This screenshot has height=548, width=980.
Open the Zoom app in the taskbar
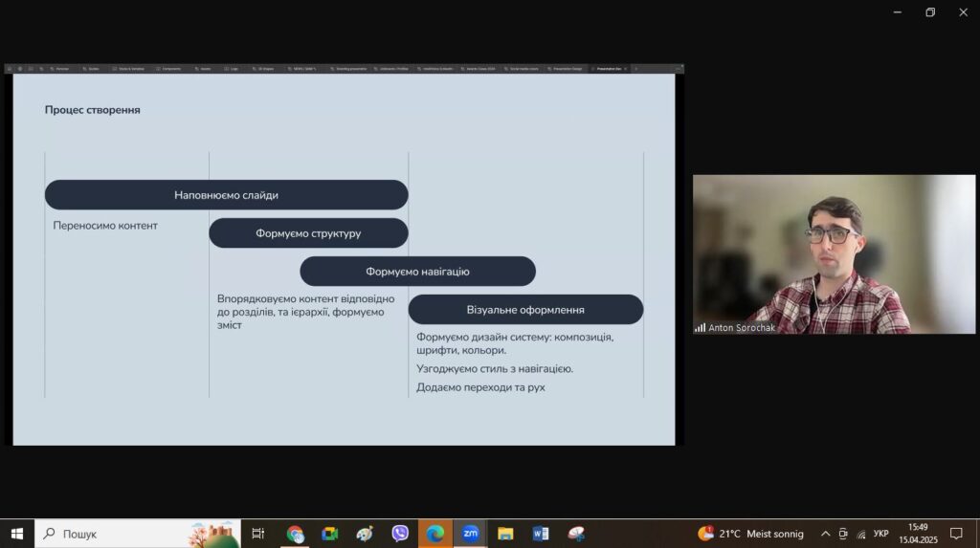(470, 534)
